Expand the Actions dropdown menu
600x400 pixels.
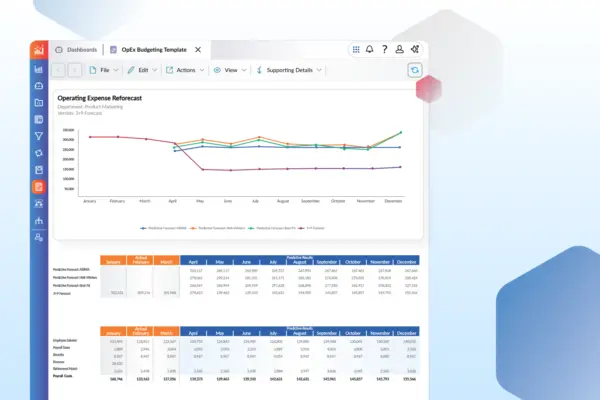(x=185, y=70)
